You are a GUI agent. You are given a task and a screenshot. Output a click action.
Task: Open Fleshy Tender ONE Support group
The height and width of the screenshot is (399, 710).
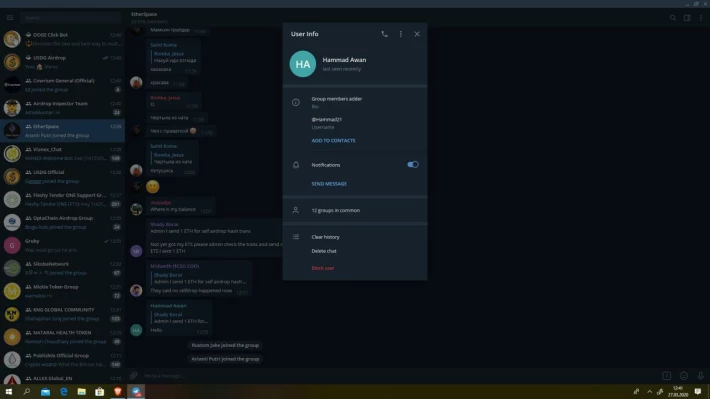pos(62,199)
